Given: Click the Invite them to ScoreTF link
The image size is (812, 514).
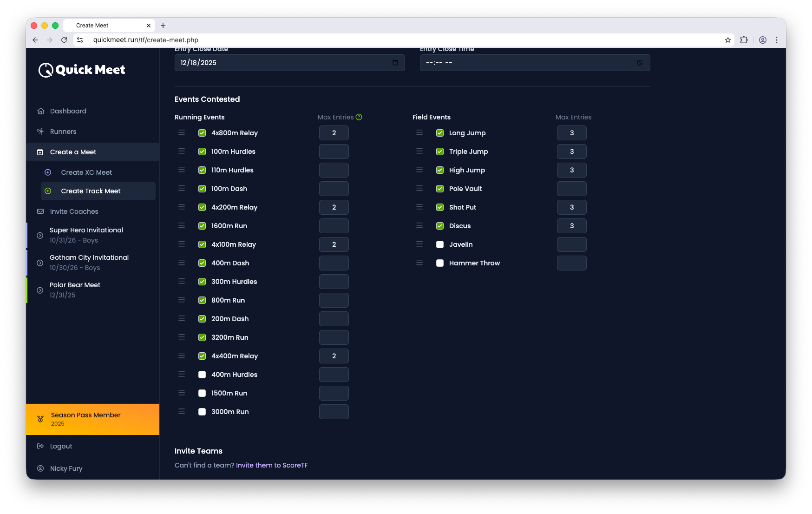Looking at the screenshot, I should pyautogui.click(x=271, y=465).
